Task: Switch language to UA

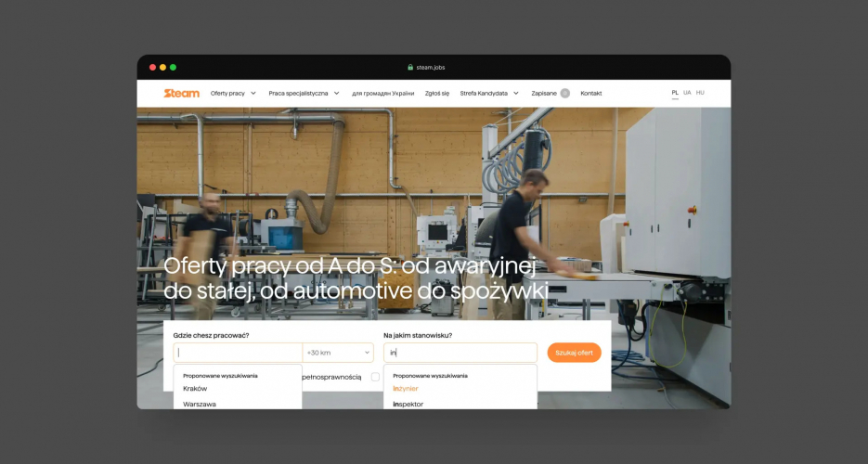Action: [687, 93]
